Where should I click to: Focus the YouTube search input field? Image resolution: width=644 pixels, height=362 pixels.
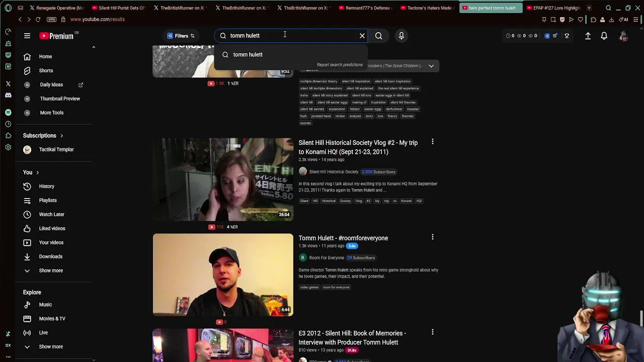tap(292, 36)
